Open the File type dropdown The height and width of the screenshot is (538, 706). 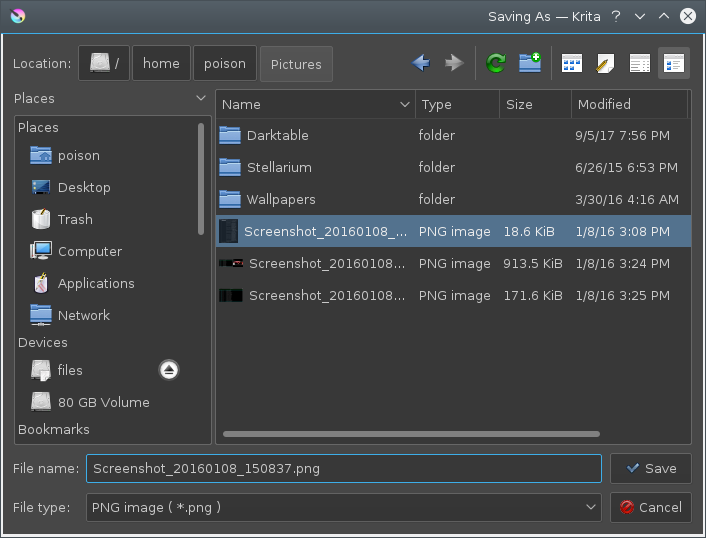coord(344,507)
